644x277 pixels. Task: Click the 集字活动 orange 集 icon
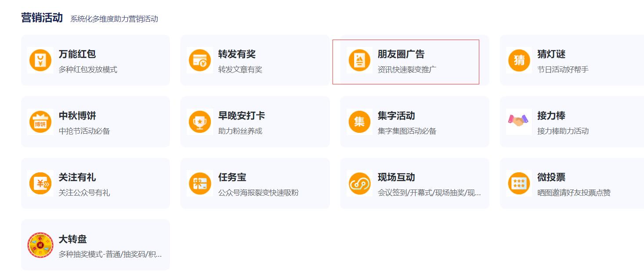tap(359, 122)
